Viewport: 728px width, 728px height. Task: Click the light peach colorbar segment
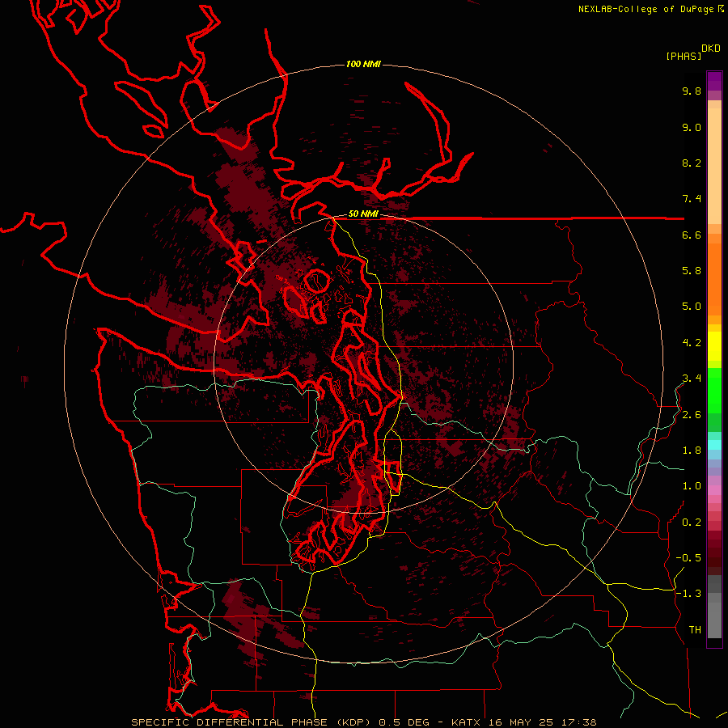(714, 166)
